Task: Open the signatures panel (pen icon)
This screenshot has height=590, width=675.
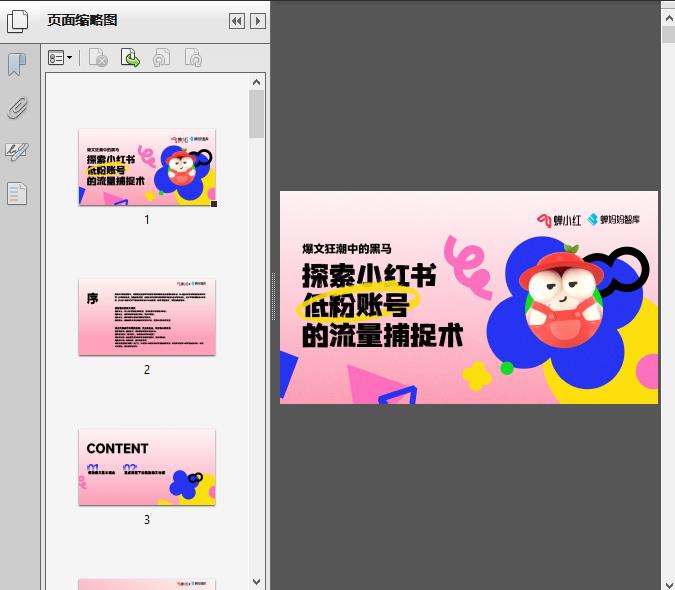Action: point(17,151)
